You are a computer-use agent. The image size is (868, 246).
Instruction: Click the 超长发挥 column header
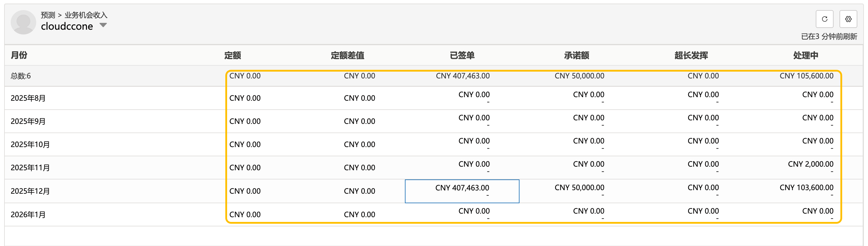click(x=691, y=55)
